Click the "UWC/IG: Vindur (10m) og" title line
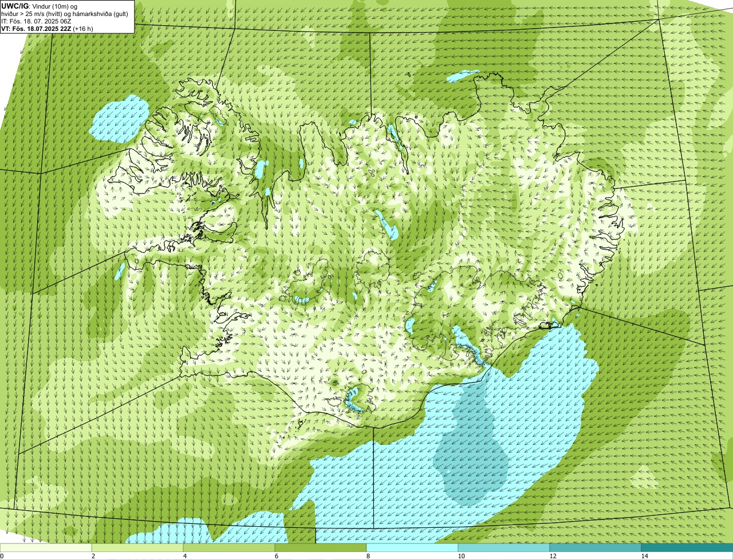Viewport: 733px width, 560px height. 40,6
